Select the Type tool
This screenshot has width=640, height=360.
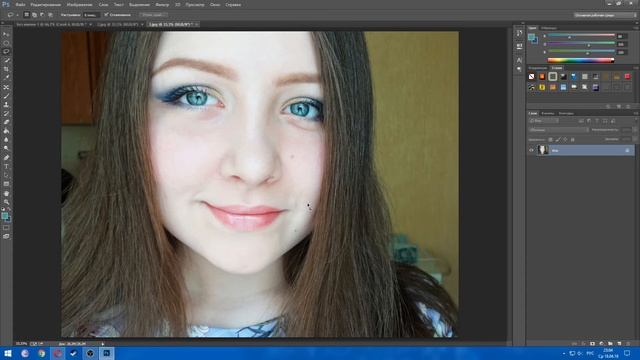6,167
